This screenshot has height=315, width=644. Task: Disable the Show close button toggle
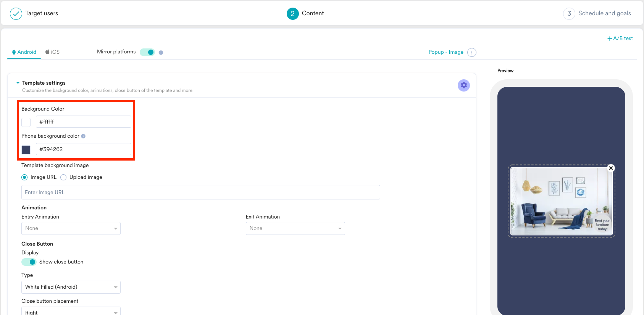(x=29, y=262)
